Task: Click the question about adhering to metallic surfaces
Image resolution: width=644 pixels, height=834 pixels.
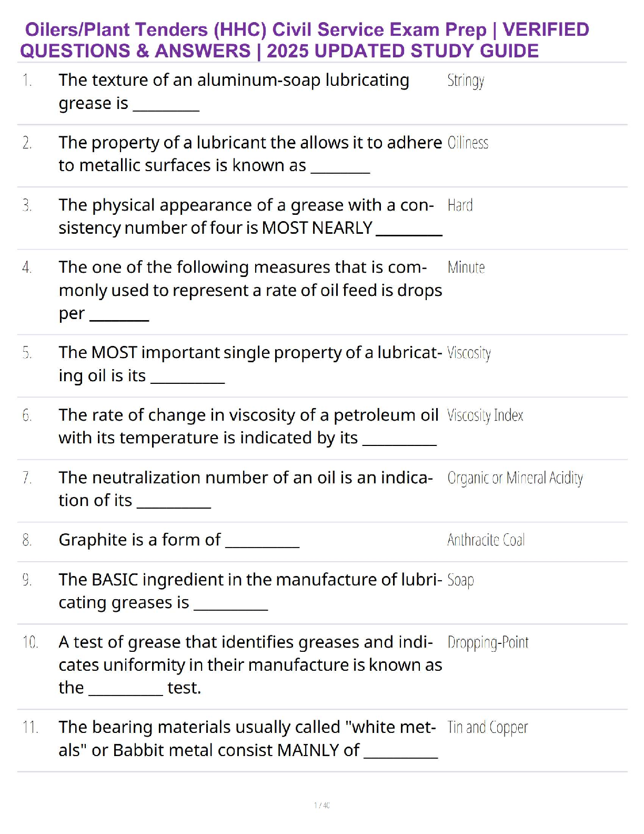Action: coord(250,154)
